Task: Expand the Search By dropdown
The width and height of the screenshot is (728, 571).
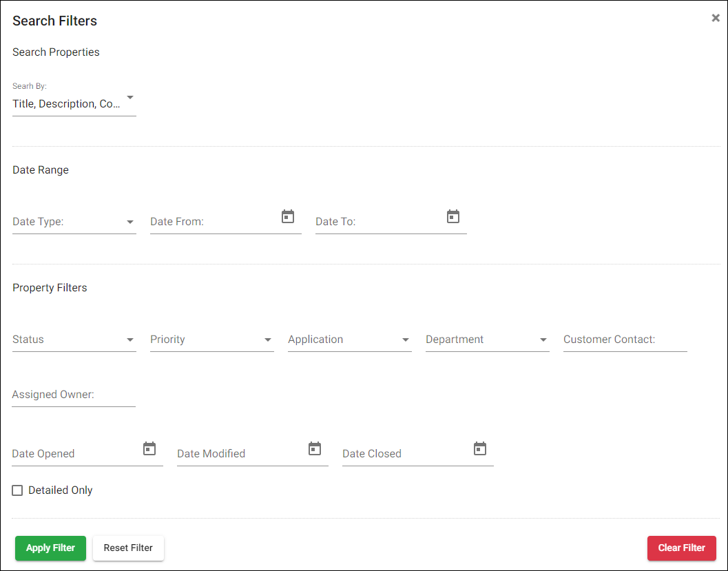Action: click(x=130, y=98)
